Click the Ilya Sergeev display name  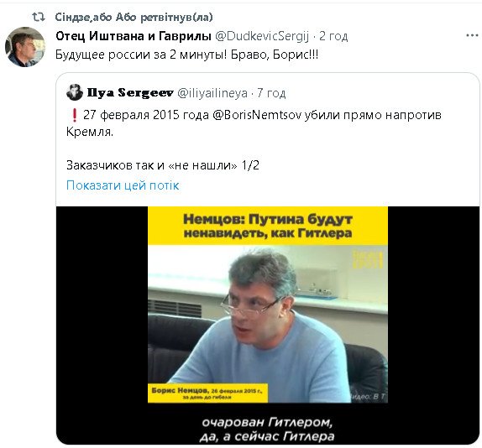tap(130, 92)
